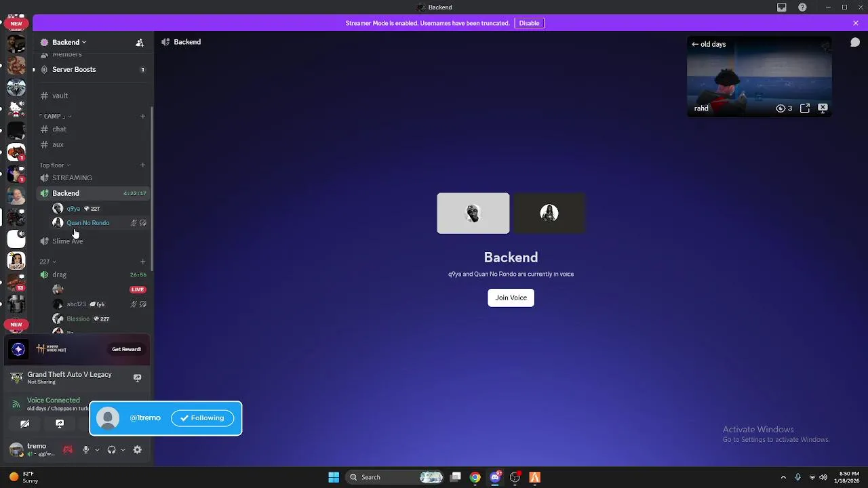Select the Slime Ave voice channel
The width and height of the screenshot is (868, 488).
pyautogui.click(x=92, y=241)
